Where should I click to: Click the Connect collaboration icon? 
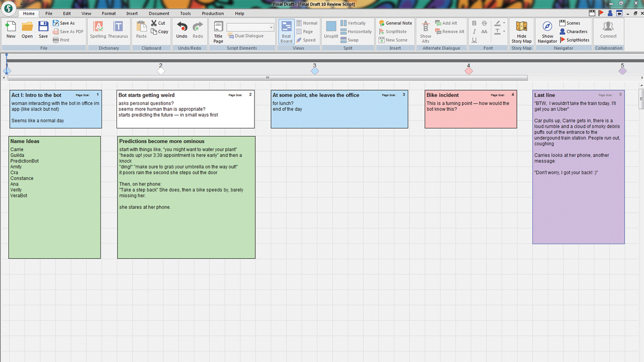click(x=609, y=29)
